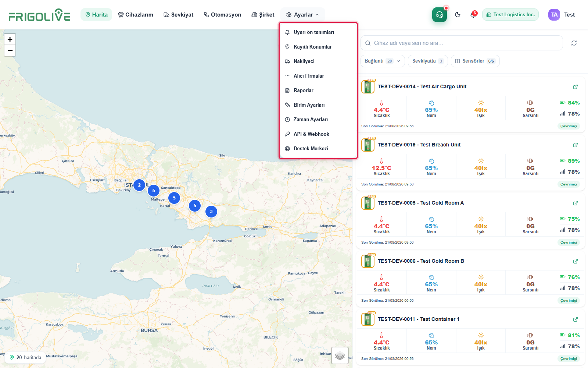Image resolution: width=588 pixels, height=368 pixels.
Task: Open Test Logistics Inc. company switcher
Action: (510, 15)
